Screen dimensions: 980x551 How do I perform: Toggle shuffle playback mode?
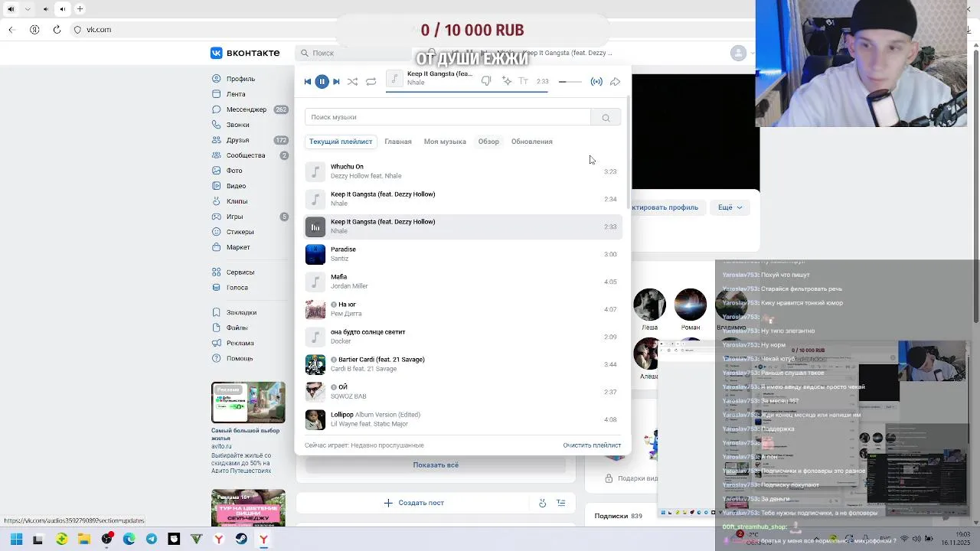(x=352, y=82)
